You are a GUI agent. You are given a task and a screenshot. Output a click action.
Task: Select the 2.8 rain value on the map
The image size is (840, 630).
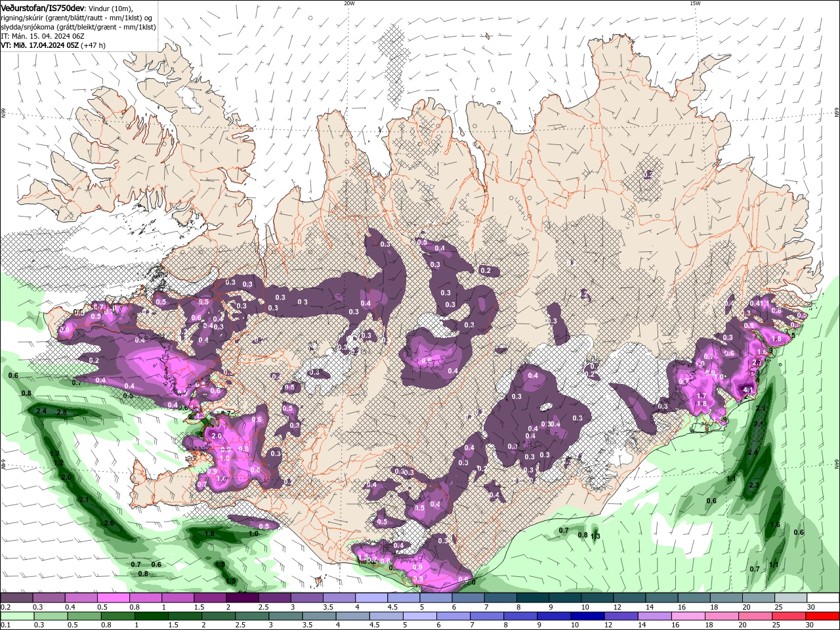click(x=62, y=412)
